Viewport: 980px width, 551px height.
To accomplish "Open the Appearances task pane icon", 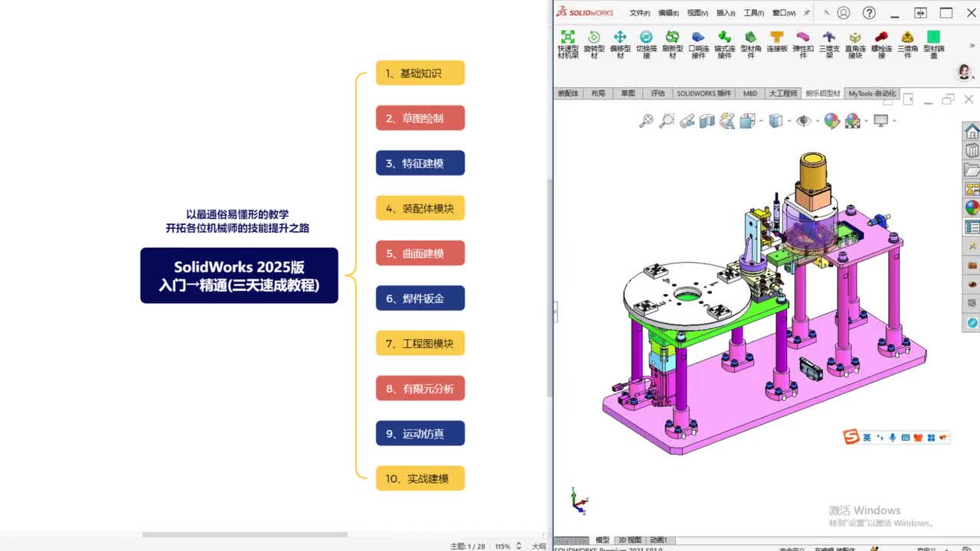I will 972,207.
